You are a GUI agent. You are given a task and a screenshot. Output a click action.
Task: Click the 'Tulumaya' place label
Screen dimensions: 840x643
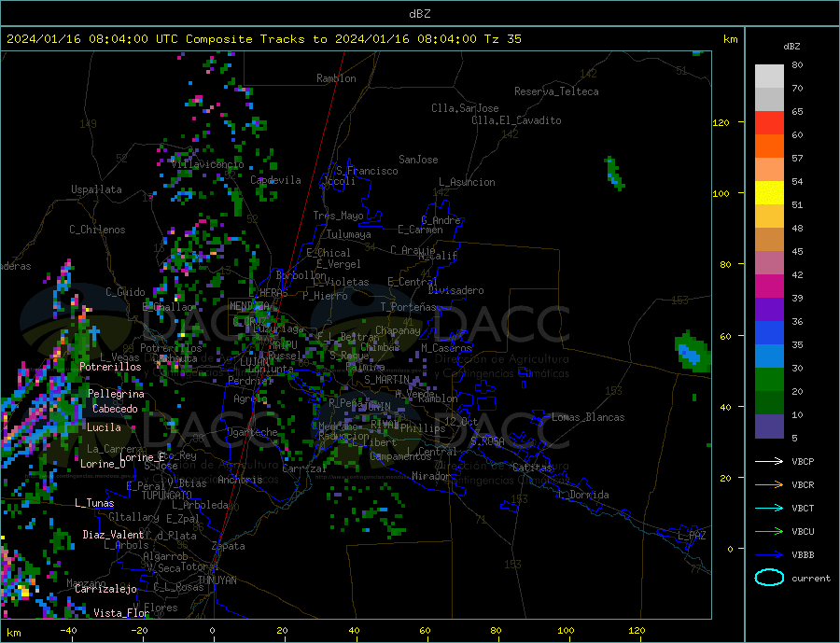point(348,234)
